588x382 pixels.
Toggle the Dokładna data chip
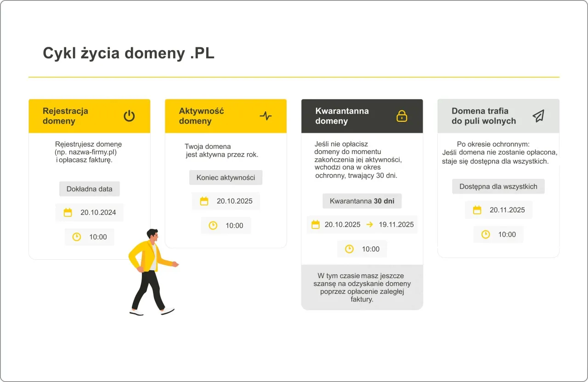[x=89, y=189]
